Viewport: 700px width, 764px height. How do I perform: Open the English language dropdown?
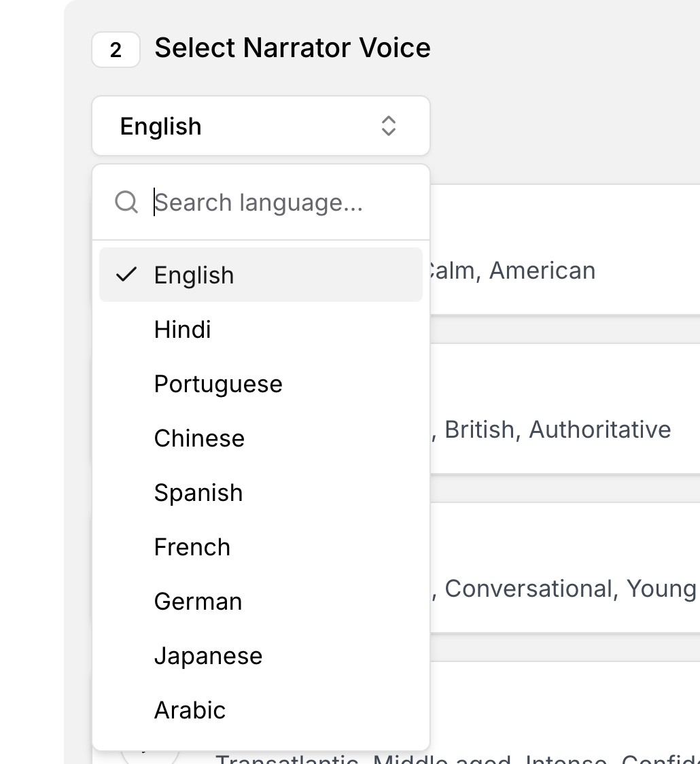click(260, 126)
